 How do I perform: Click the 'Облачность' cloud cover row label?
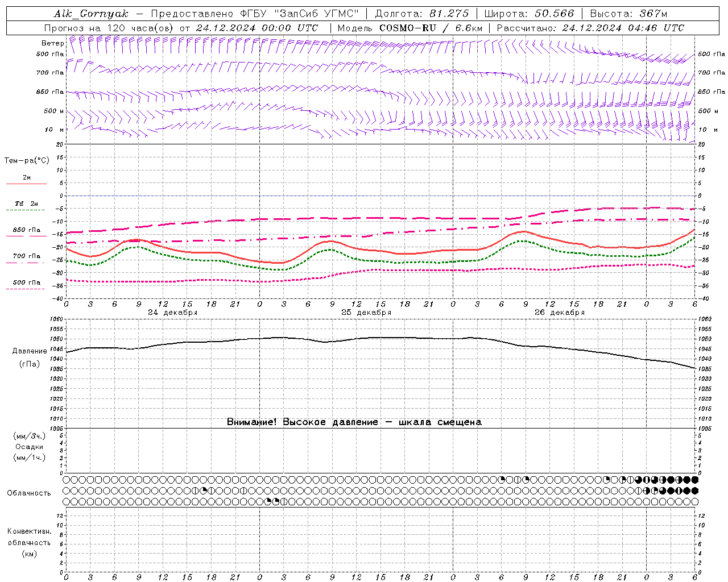click(x=29, y=493)
